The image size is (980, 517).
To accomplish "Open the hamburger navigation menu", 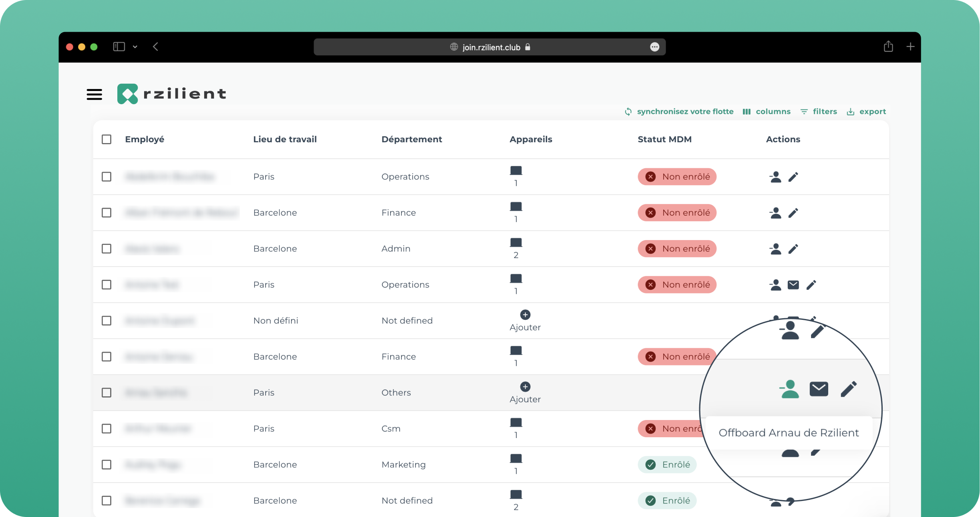I will tap(94, 94).
